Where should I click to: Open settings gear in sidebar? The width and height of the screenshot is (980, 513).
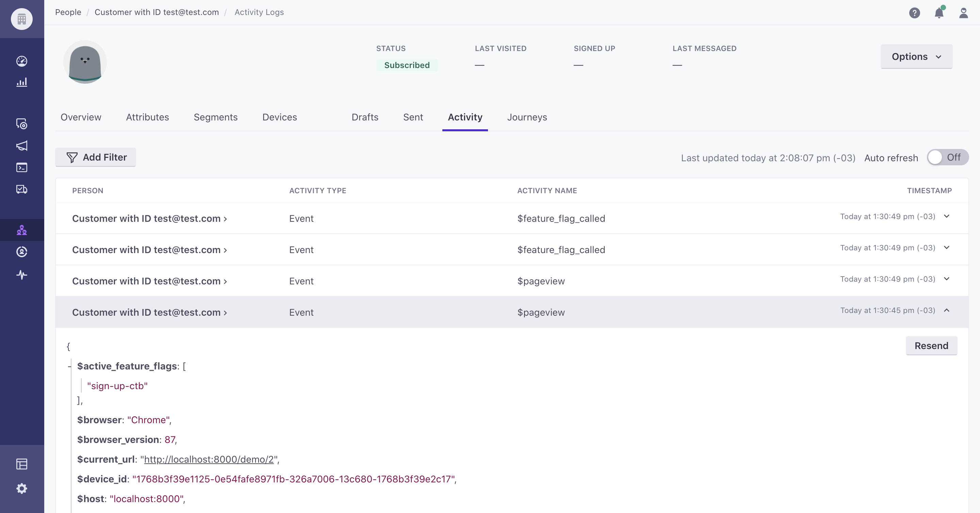(22, 488)
